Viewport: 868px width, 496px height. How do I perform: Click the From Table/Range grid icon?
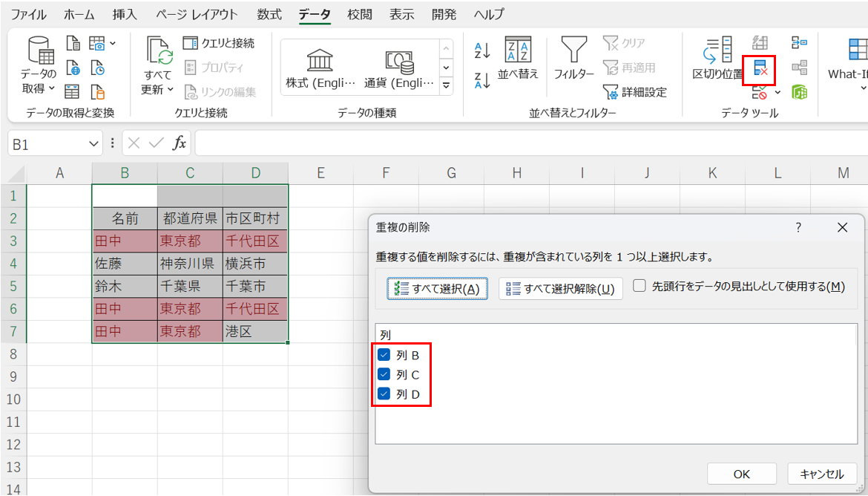click(x=73, y=91)
